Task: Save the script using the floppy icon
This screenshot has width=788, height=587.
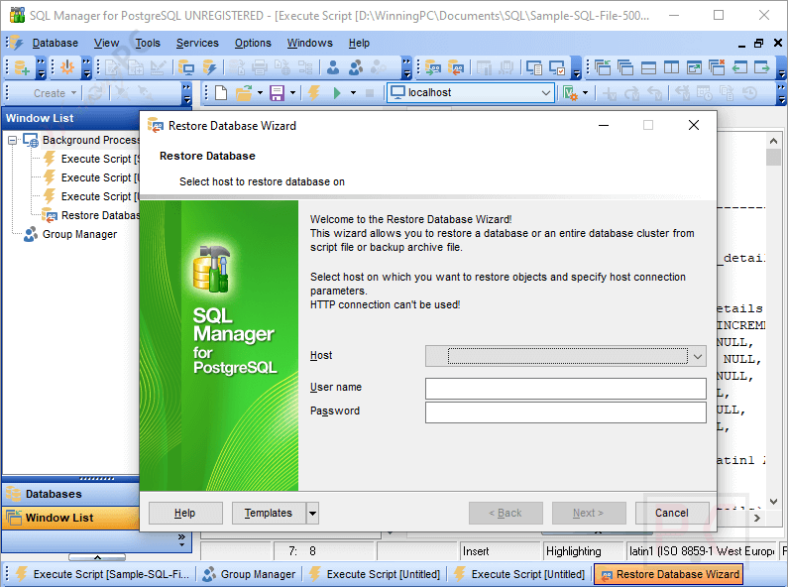Action: pos(277,93)
